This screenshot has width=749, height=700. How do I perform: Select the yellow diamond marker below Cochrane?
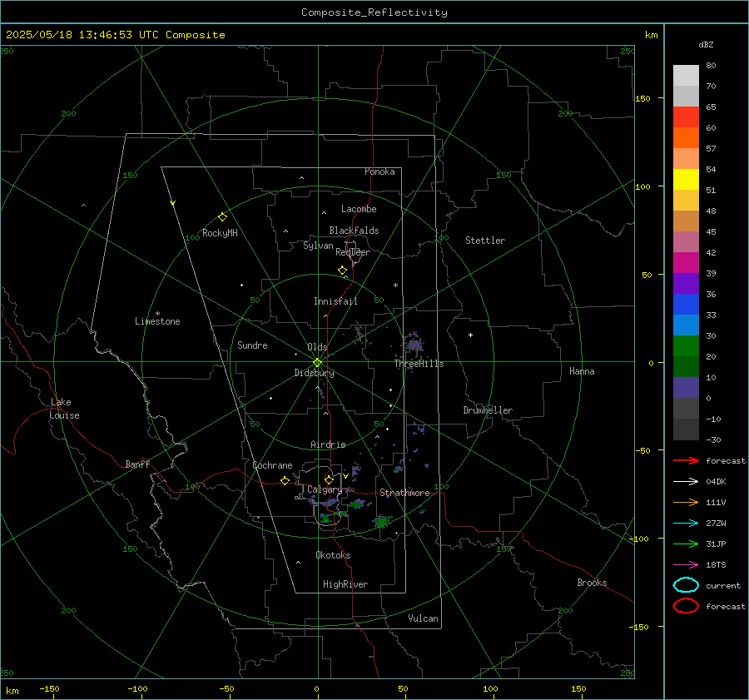coord(285,480)
